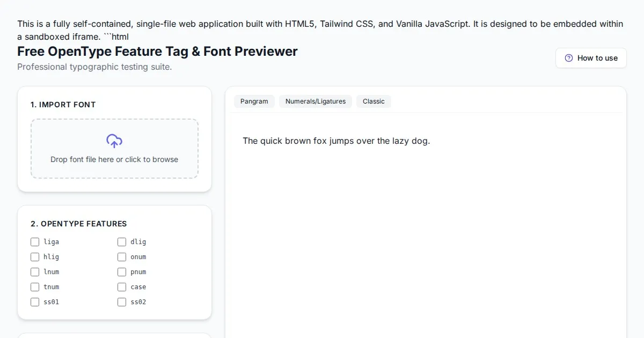Toggle the case feature checkbox
644x338 pixels.
122,287
